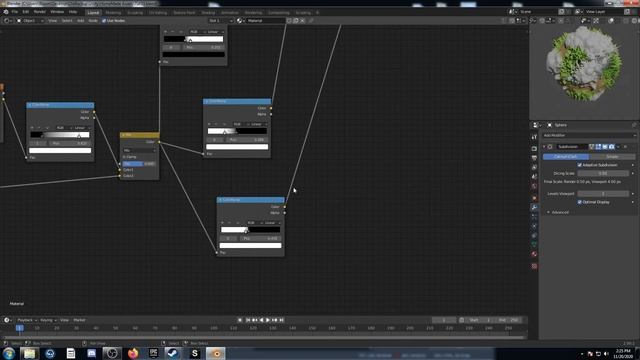Open the Window menu
Screen dimensions: 640x360
click(x=57, y=12)
